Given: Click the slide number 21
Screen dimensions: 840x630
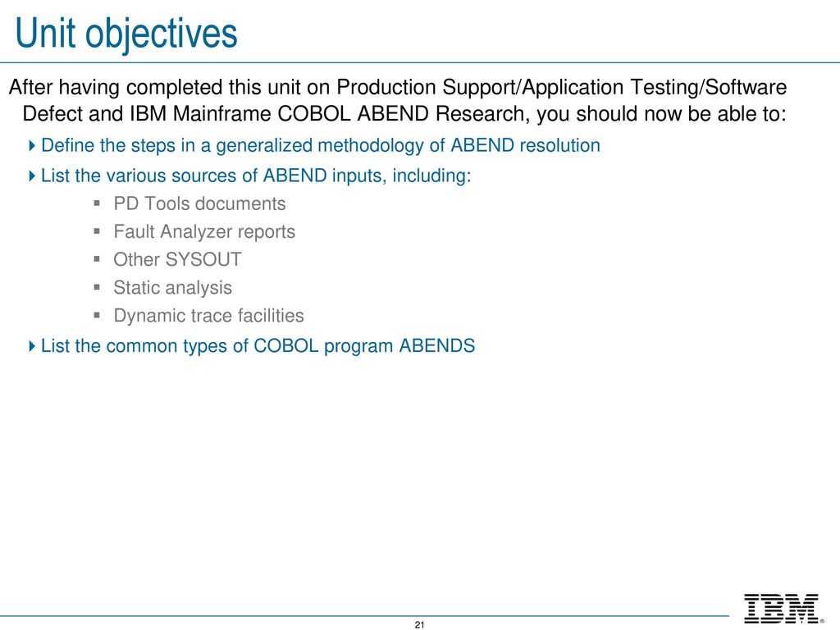Looking at the screenshot, I should click(x=419, y=624).
